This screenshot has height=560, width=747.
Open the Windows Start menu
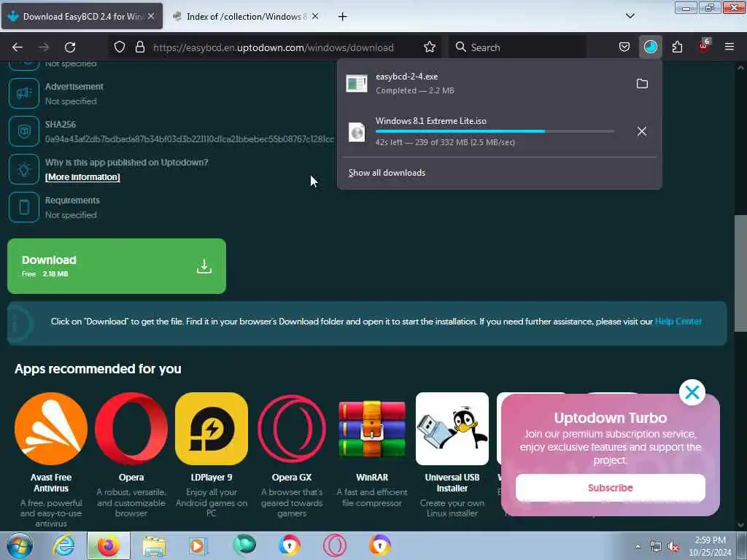pyautogui.click(x=20, y=545)
